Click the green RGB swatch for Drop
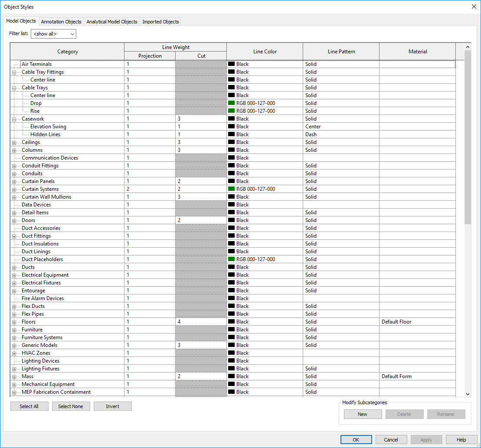 [x=231, y=103]
